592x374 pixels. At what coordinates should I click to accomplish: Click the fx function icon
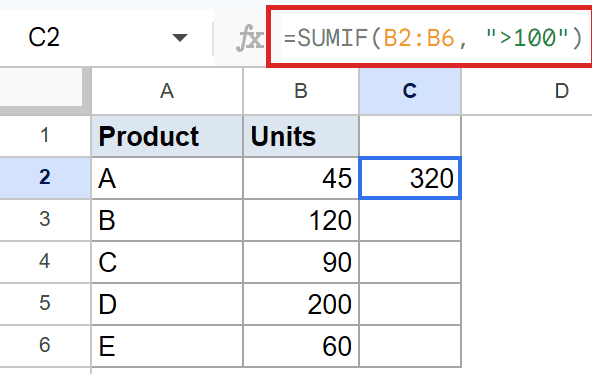click(x=249, y=38)
